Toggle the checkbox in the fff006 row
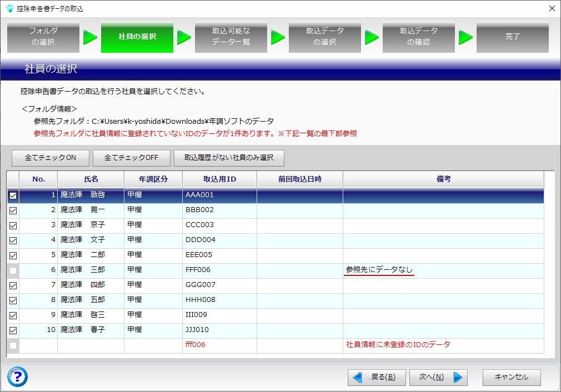This screenshot has height=392, width=561. [x=13, y=346]
